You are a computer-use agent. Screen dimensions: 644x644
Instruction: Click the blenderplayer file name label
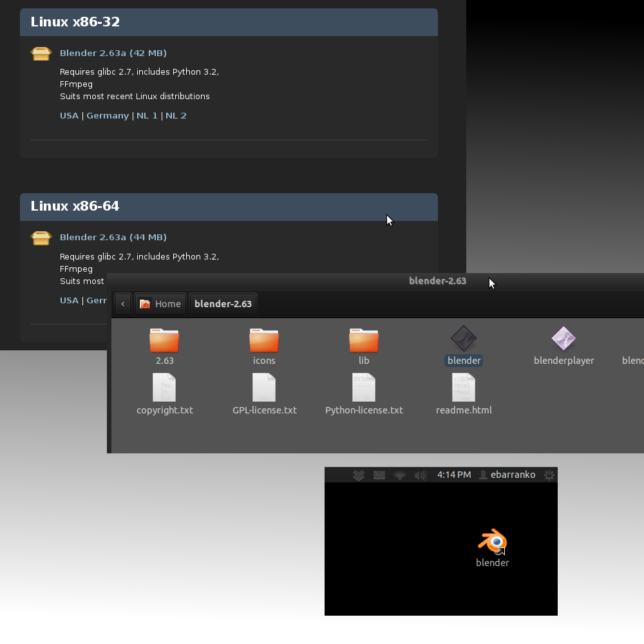pos(564,361)
